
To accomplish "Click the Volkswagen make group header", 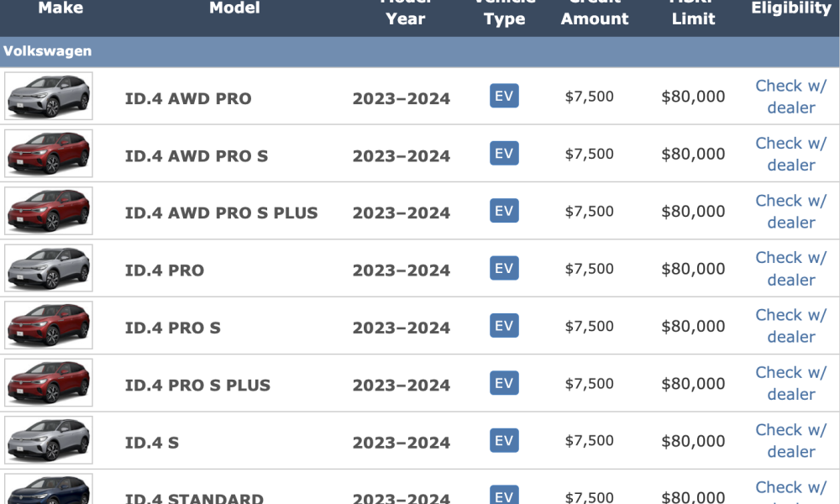I will pos(420,51).
